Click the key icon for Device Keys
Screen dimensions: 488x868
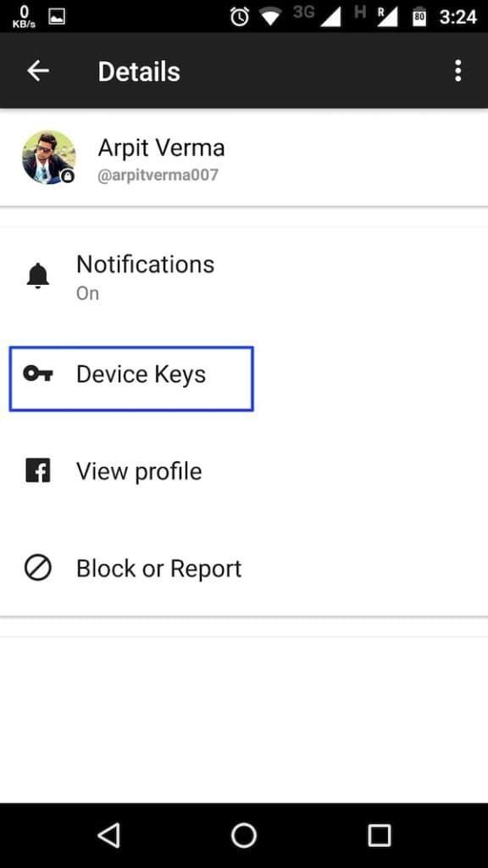[38, 374]
